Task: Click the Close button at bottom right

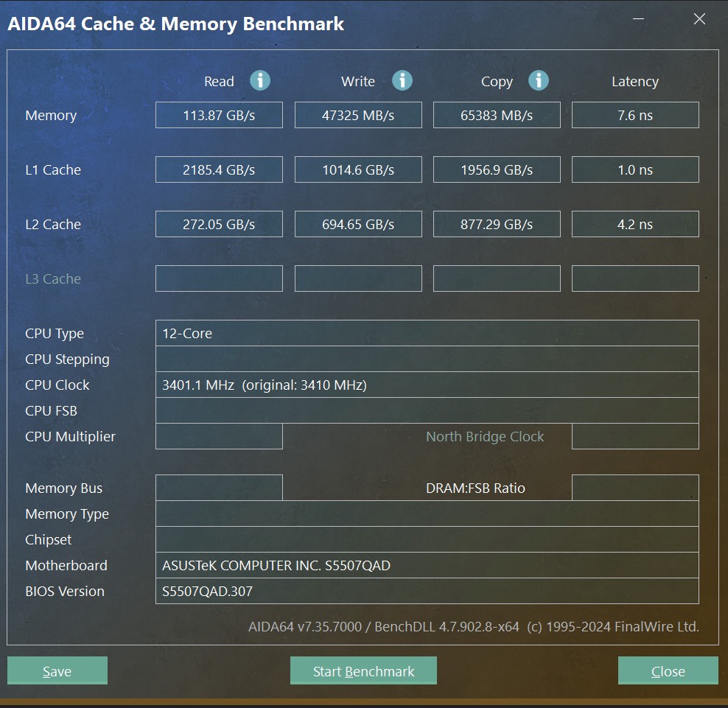Action: tap(668, 670)
